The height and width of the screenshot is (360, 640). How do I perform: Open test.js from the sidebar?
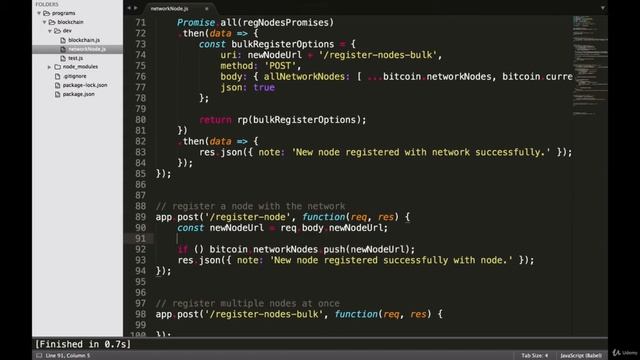[x=76, y=58]
